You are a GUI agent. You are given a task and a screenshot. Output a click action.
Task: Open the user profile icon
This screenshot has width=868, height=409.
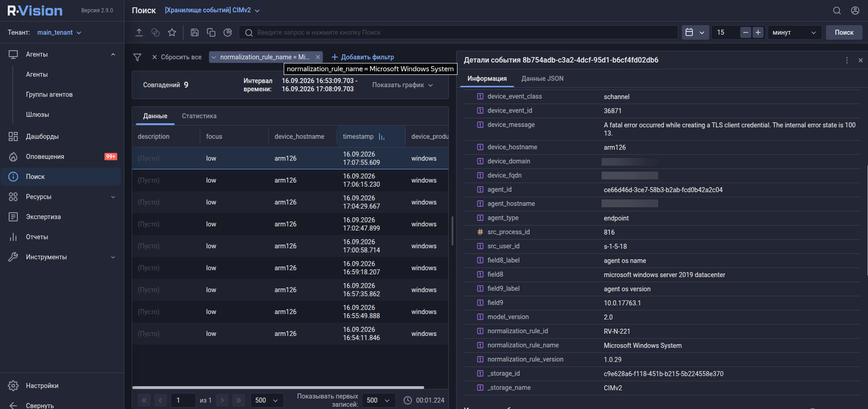pos(855,10)
